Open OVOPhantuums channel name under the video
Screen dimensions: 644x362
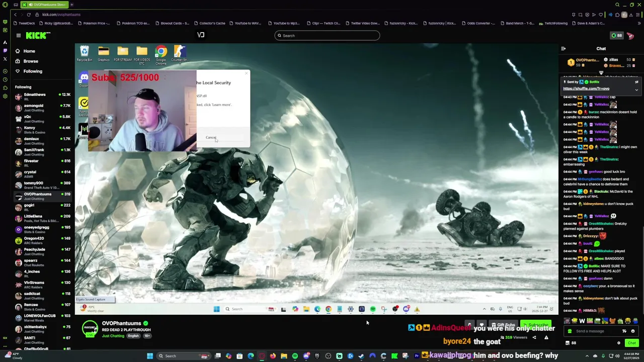[121, 323]
